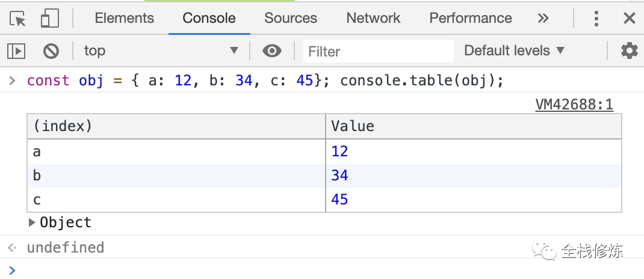Screen dimensions: 644x279
Task: Sort the table by (index) column header
Action: [176, 126]
